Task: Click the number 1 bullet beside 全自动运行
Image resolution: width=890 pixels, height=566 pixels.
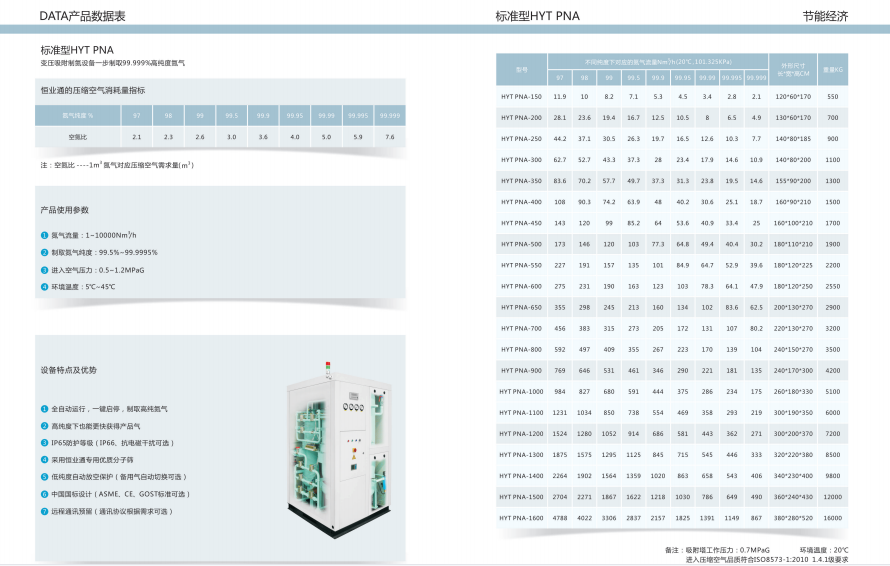Action: point(44,409)
